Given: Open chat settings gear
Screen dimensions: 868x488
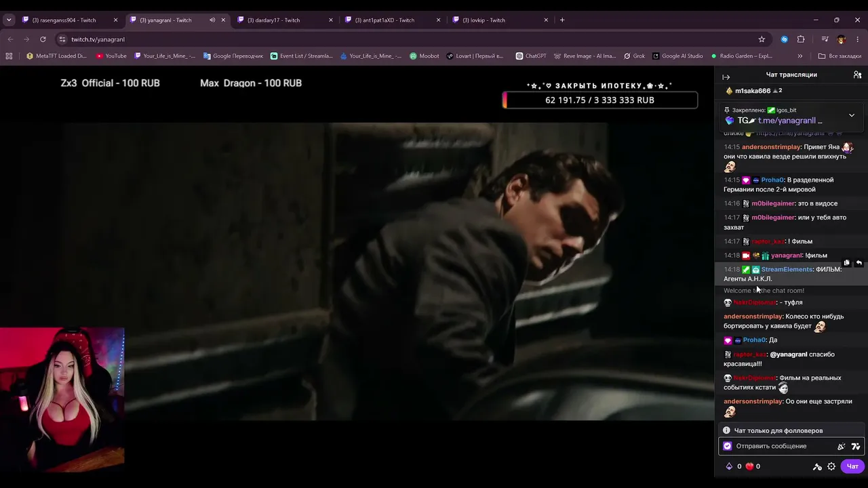Looking at the screenshot, I should click(x=831, y=466).
